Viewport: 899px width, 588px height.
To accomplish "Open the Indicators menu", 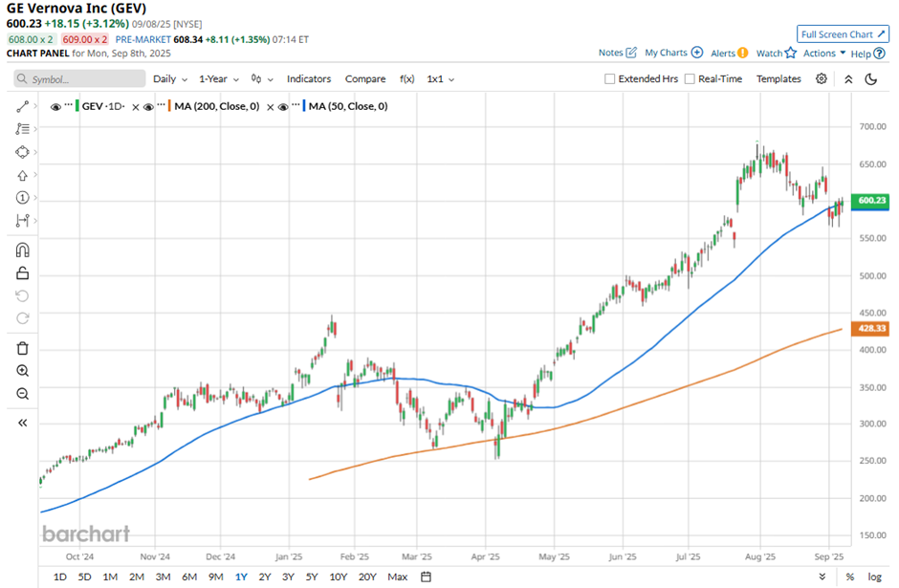I will (309, 79).
